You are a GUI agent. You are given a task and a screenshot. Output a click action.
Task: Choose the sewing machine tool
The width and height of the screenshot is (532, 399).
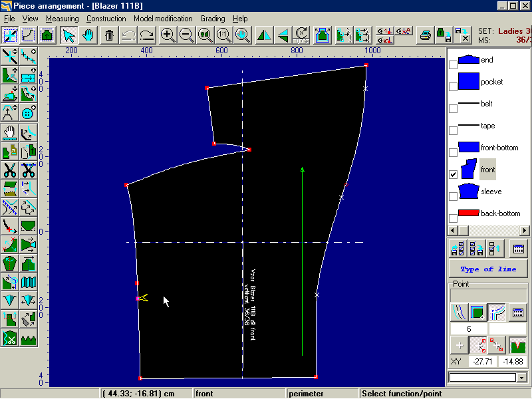click(x=10, y=94)
